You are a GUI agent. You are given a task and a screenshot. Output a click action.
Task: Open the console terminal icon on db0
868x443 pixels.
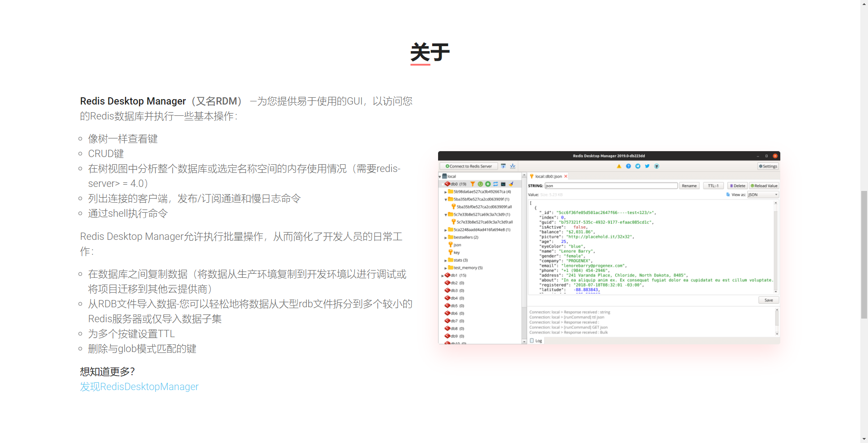click(x=503, y=184)
